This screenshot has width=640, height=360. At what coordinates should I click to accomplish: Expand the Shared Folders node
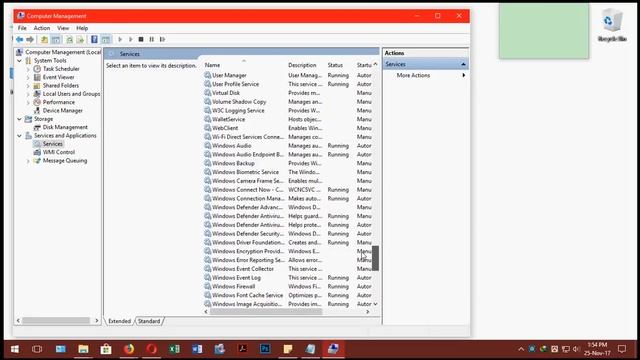[28, 86]
